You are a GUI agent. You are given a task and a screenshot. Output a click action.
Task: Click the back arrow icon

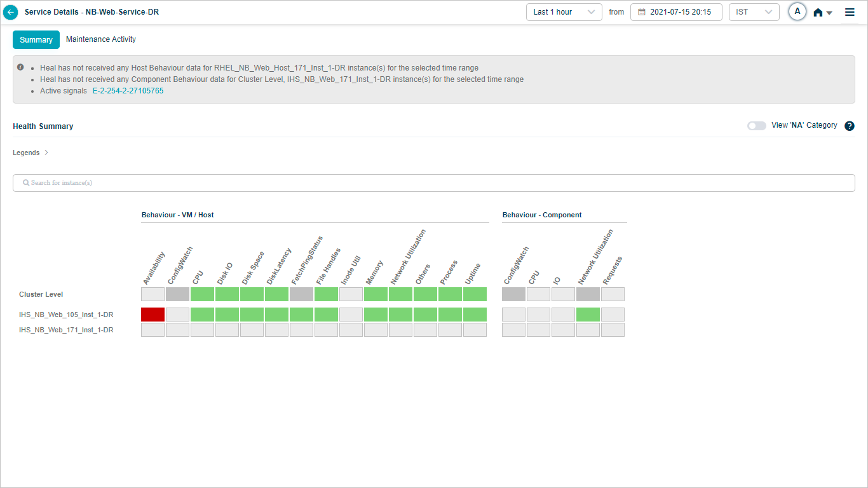click(11, 12)
